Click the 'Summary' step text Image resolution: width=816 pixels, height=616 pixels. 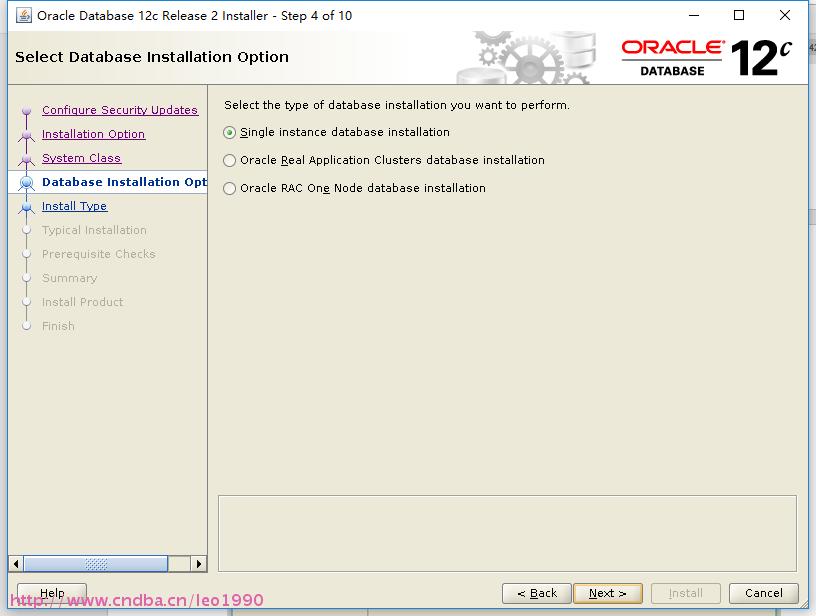coord(69,278)
